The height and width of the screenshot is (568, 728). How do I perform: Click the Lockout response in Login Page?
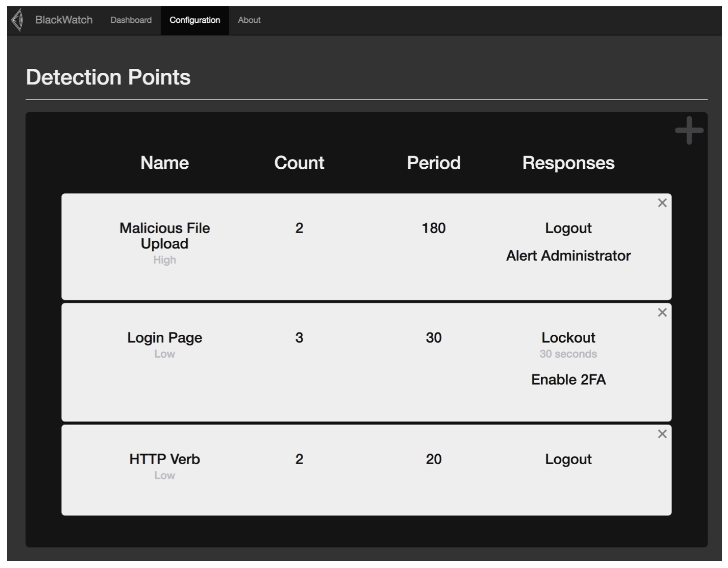click(x=568, y=337)
